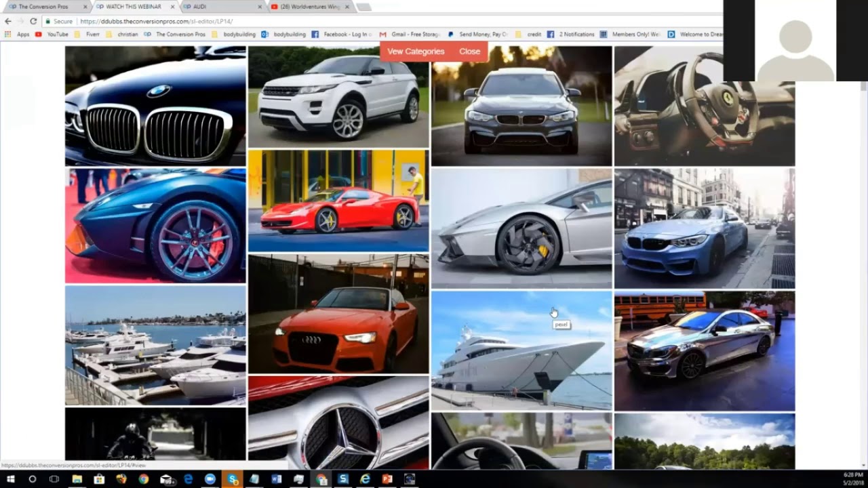
Task: Open Microsoft Edge from taskbar
Action: [x=188, y=479]
